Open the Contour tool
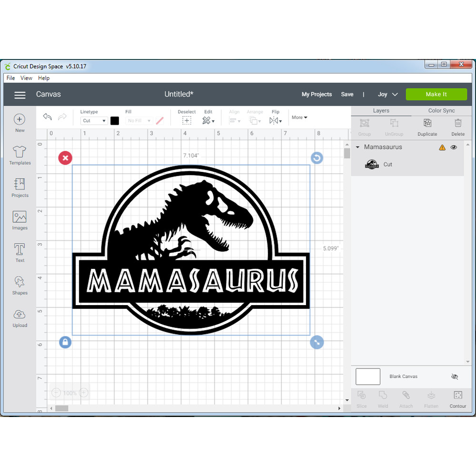Image resolution: width=476 pixels, height=476 pixels. tap(457, 399)
